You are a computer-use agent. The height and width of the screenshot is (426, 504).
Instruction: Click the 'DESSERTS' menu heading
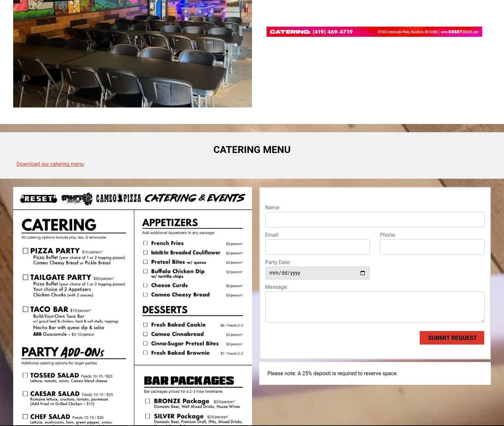coord(165,310)
